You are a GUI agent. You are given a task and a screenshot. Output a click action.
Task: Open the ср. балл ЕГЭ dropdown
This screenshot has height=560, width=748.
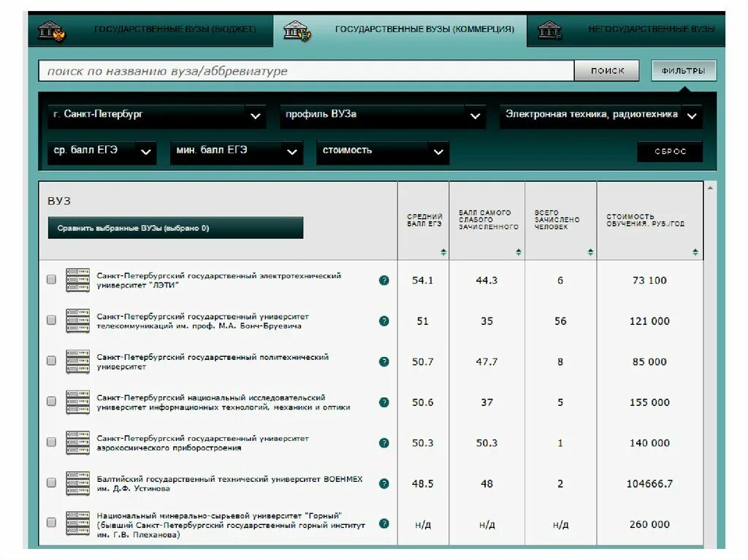tap(102, 152)
